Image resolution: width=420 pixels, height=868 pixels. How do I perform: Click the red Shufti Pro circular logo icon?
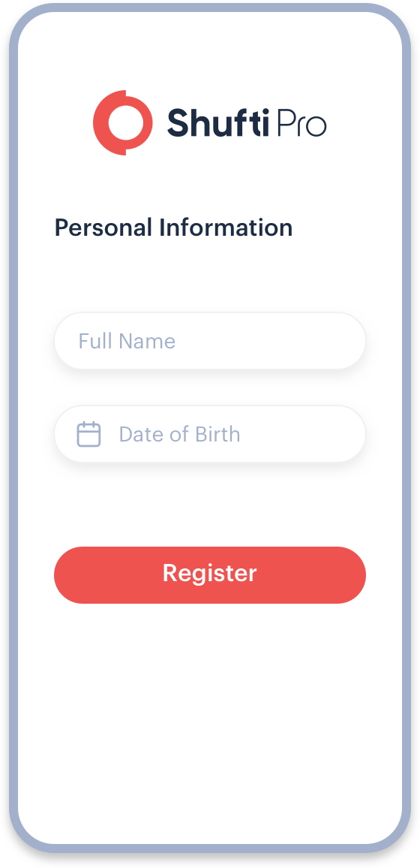[x=123, y=122]
